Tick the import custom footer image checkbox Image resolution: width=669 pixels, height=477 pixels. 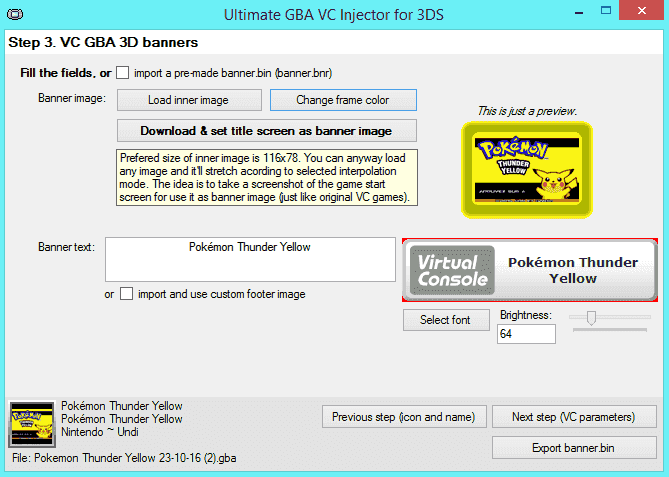click(x=126, y=294)
